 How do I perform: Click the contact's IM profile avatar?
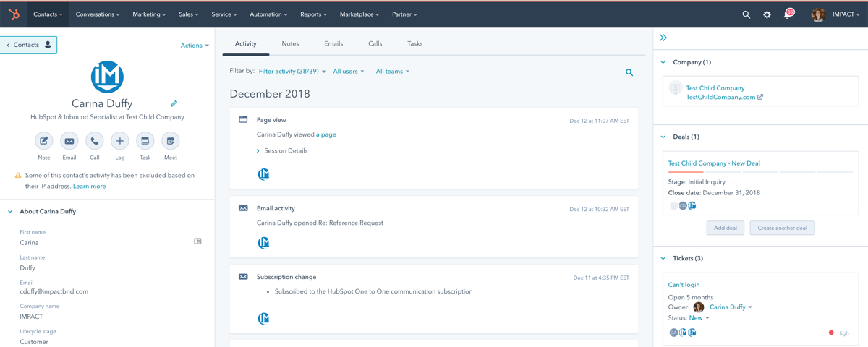pos(107,77)
